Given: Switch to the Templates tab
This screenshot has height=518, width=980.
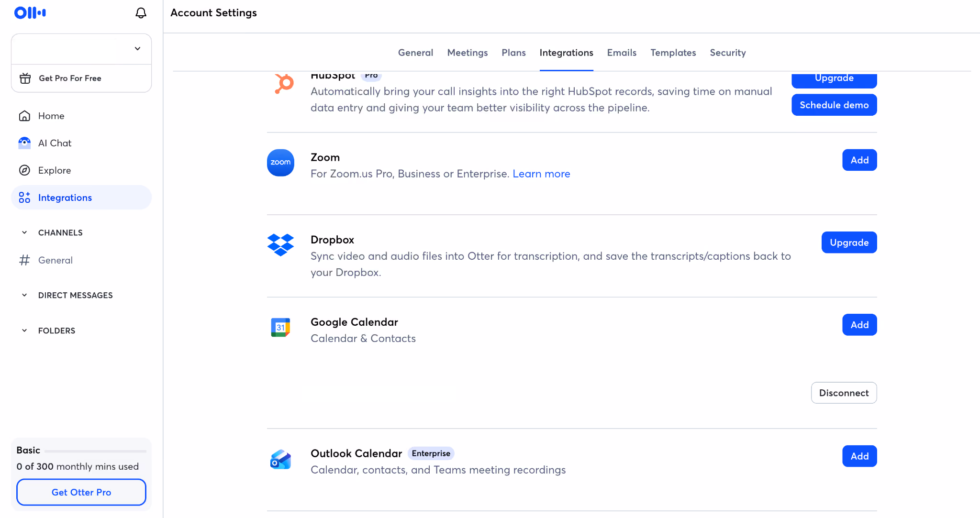Looking at the screenshot, I should [x=673, y=53].
